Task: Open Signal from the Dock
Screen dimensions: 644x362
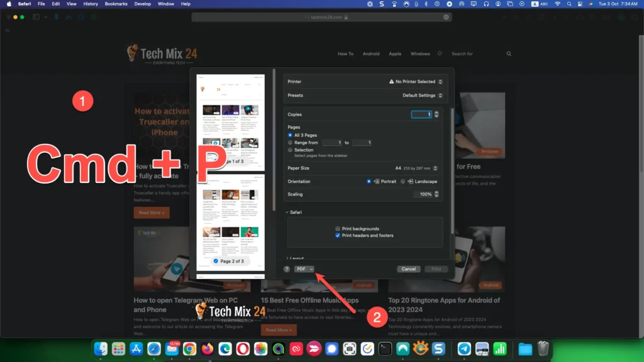Action: click(x=331, y=349)
